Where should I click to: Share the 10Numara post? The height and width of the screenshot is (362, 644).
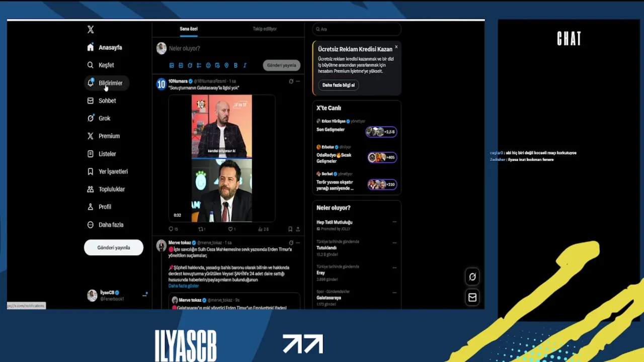(298, 229)
